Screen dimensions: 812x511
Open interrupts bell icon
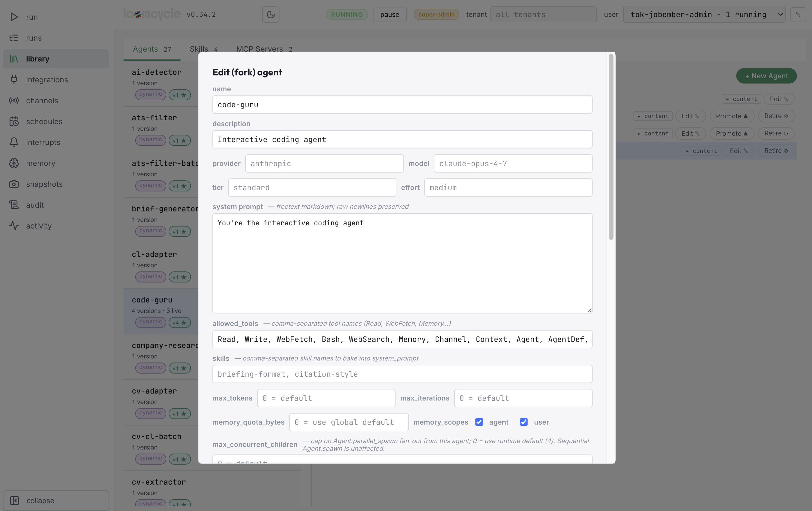(x=14, y=142)
